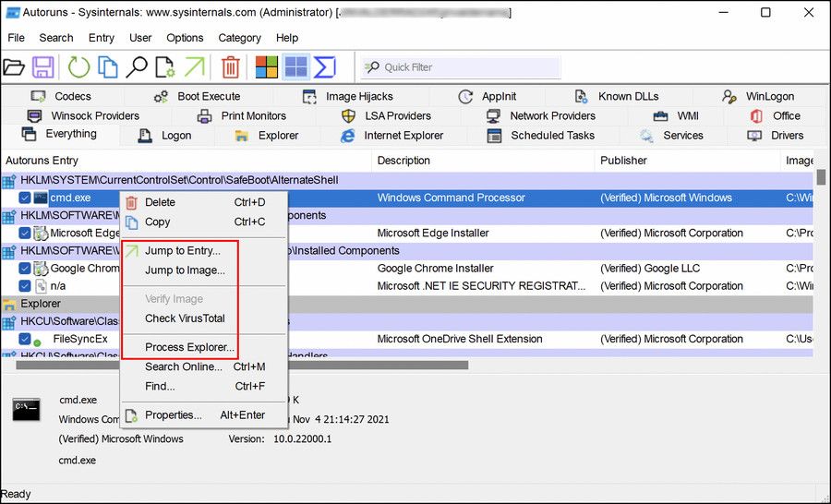Image resolution: width=831 pixels, height=504 pixels.
Task: Sort by the Autoruns Entry column header
Action: click(187, 161)
